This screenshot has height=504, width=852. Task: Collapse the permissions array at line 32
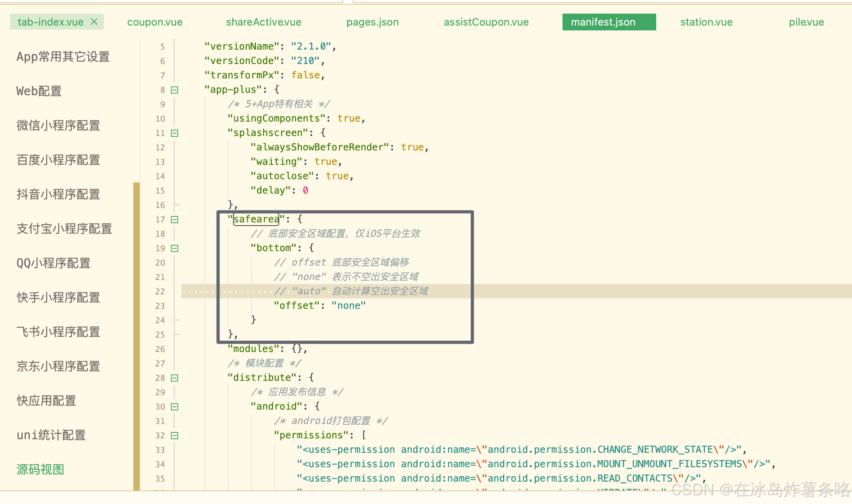click(x=175, y=436)
